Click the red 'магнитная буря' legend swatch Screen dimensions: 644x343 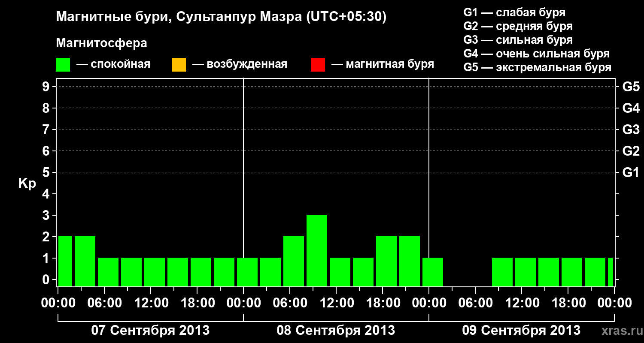point(318,65)
